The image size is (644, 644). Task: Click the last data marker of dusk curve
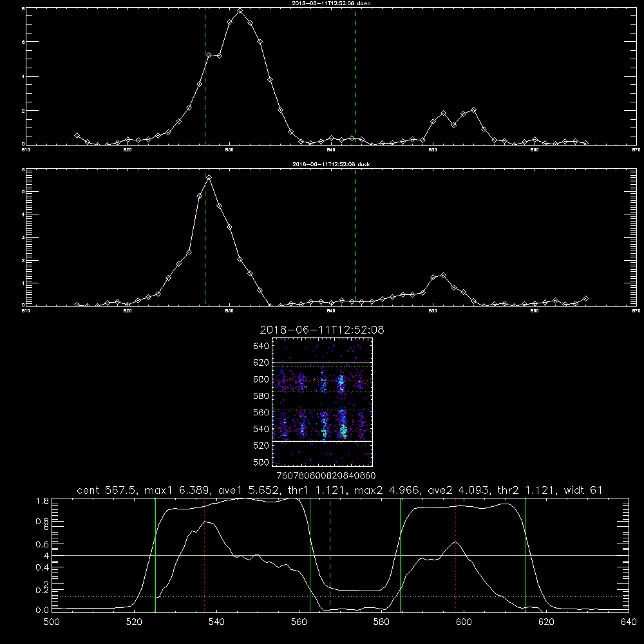585,299
